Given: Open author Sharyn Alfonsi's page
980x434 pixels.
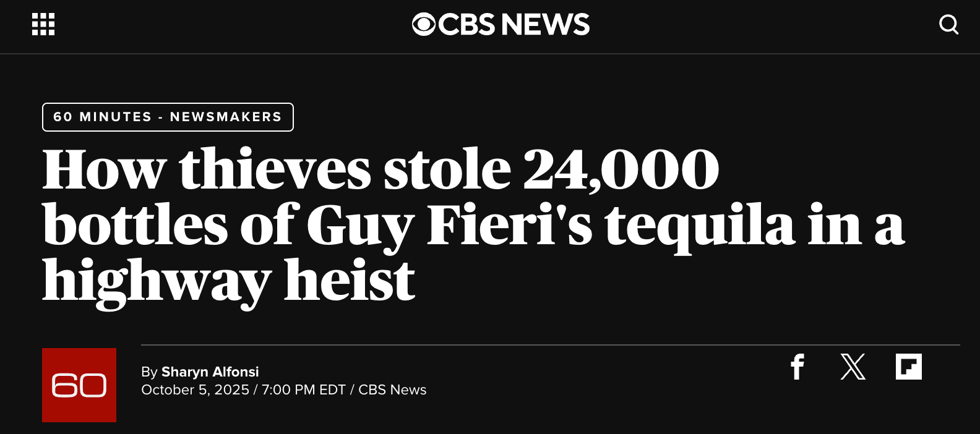Looking at the screenshot, I should 210,372.
